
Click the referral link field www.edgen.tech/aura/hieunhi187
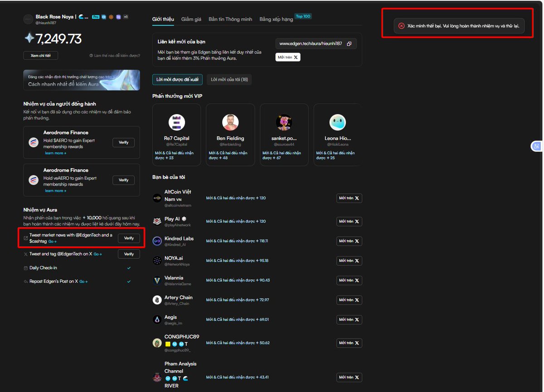[316, 44]
